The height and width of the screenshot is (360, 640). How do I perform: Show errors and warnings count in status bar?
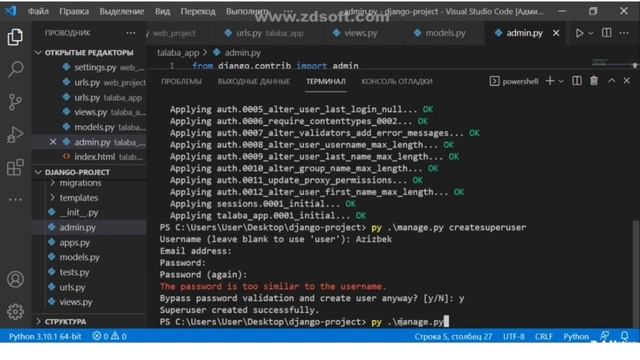(x=109, y=336)
